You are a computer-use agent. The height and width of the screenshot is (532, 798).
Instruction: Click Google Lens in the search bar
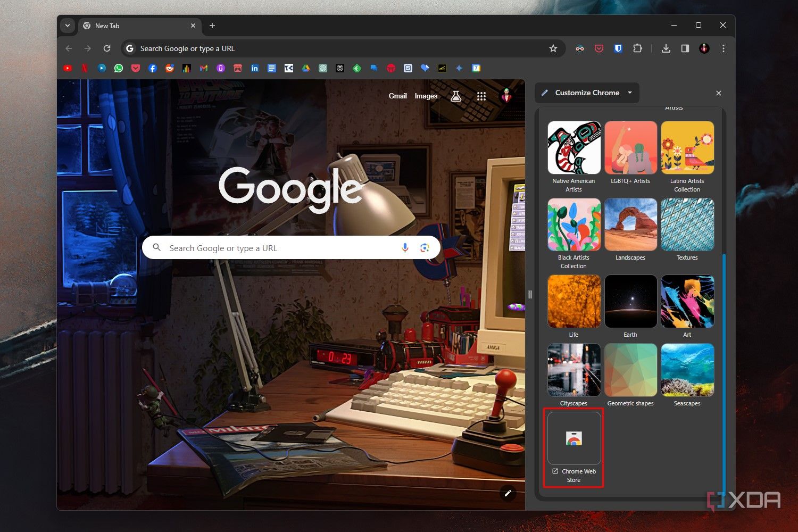(425, 247)
